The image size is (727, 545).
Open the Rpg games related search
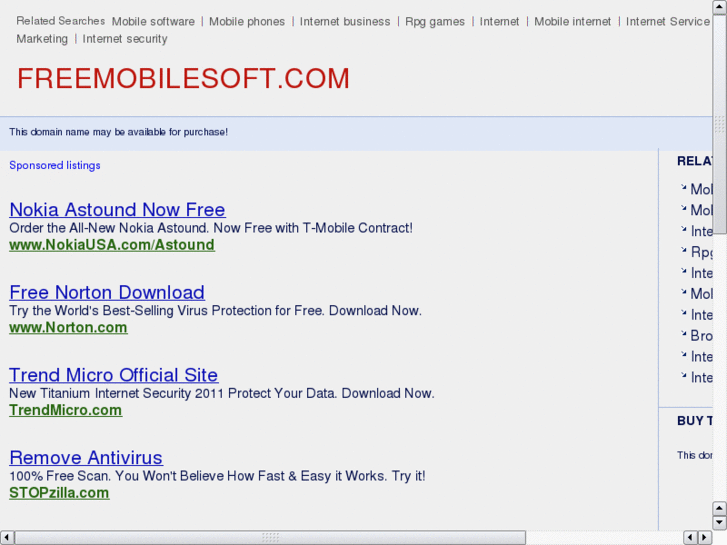[x=434, y=22]
